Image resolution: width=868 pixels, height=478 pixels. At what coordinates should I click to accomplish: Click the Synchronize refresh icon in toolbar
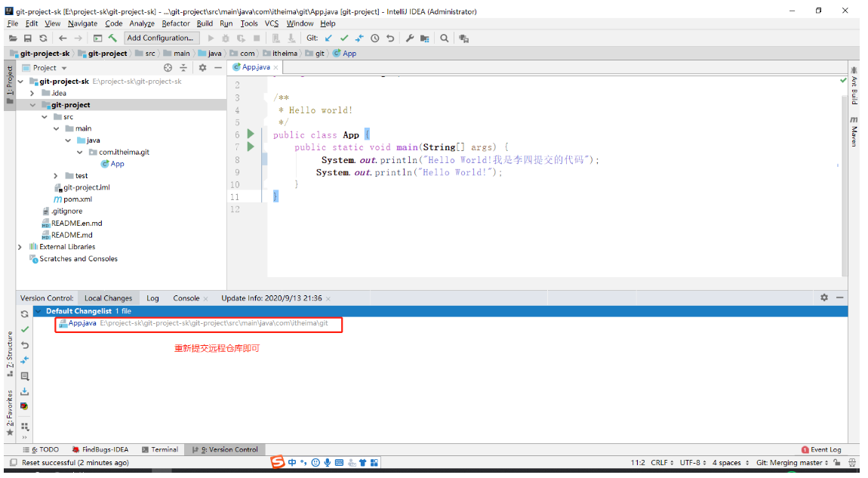[43, 39]
